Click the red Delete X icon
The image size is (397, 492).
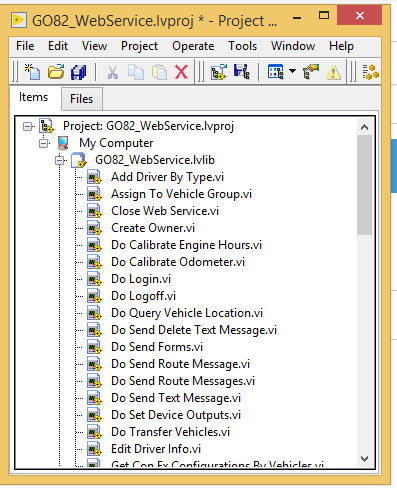[x=181, y=72]
